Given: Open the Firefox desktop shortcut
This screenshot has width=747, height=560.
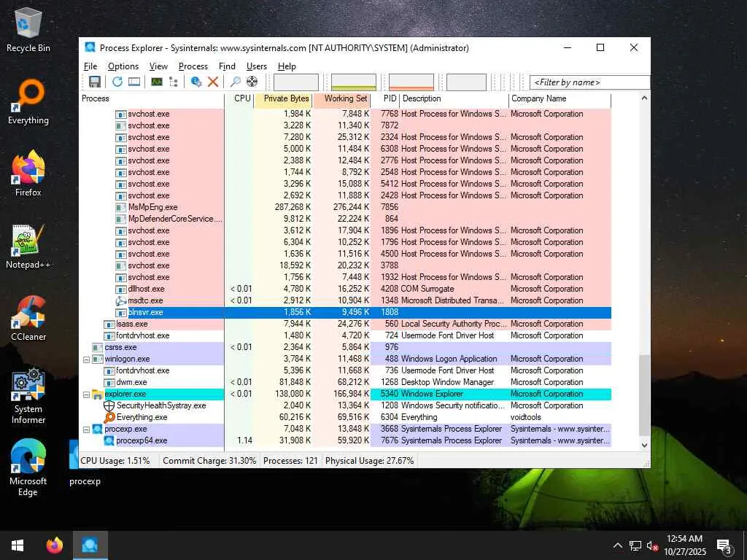Looking at the screenshot, I should pos(28,174).
